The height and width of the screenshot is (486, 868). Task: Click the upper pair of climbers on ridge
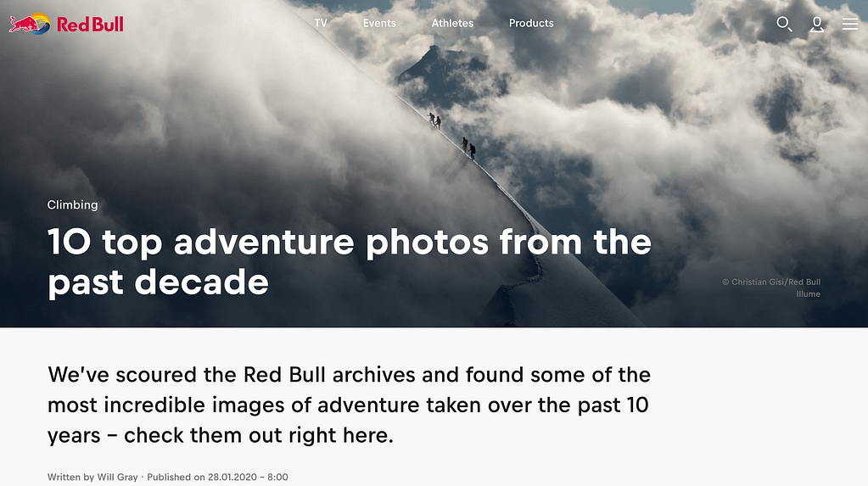(434, 120)
